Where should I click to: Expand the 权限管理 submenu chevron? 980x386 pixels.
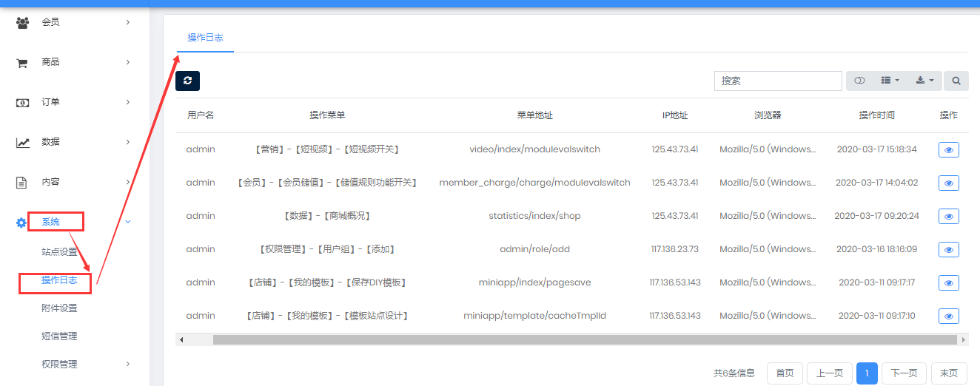(127, 364)
